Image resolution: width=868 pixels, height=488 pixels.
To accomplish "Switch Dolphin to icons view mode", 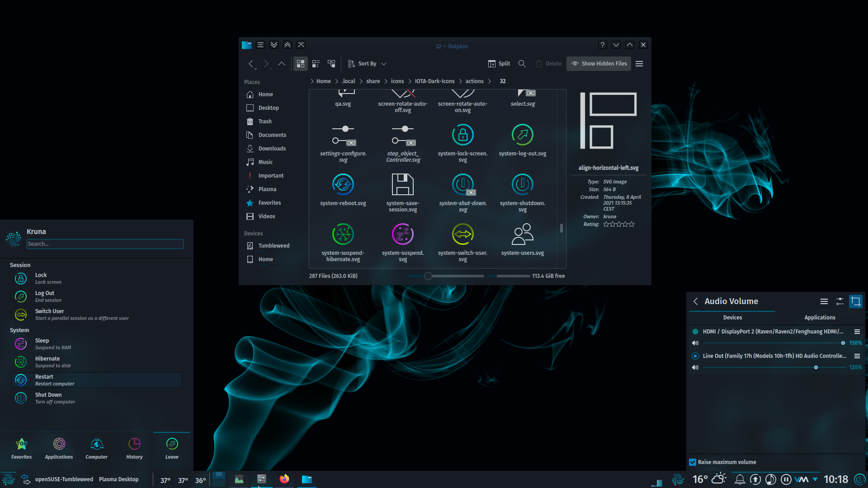I will coord(301,64).
